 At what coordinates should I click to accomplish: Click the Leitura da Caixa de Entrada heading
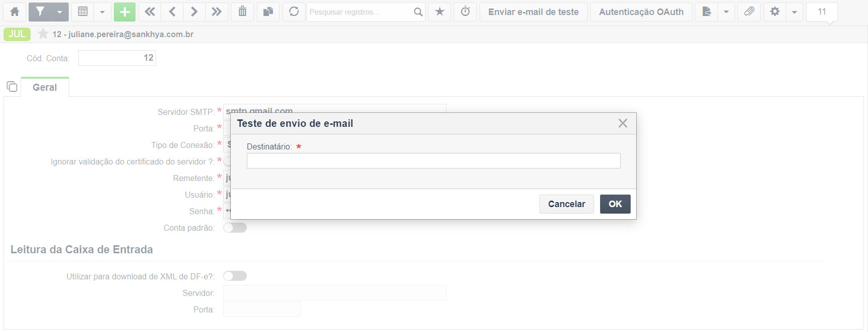click(x=82, y=249)
